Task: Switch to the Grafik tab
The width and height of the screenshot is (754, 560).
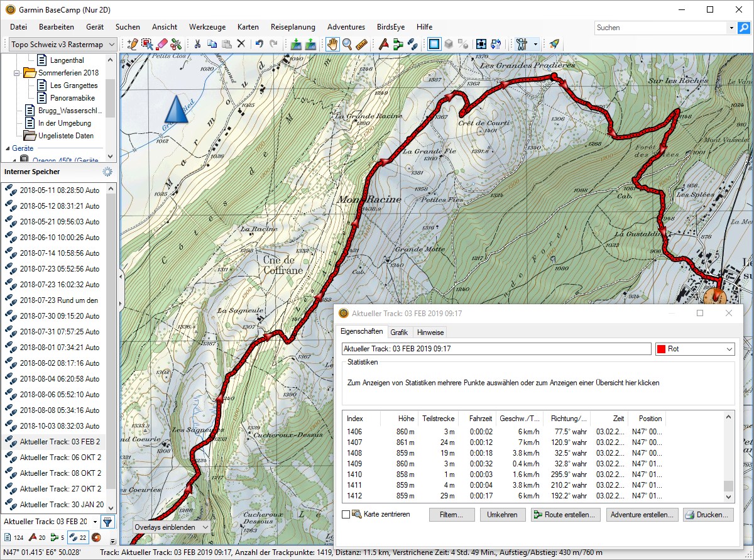Action: point(399,332)
